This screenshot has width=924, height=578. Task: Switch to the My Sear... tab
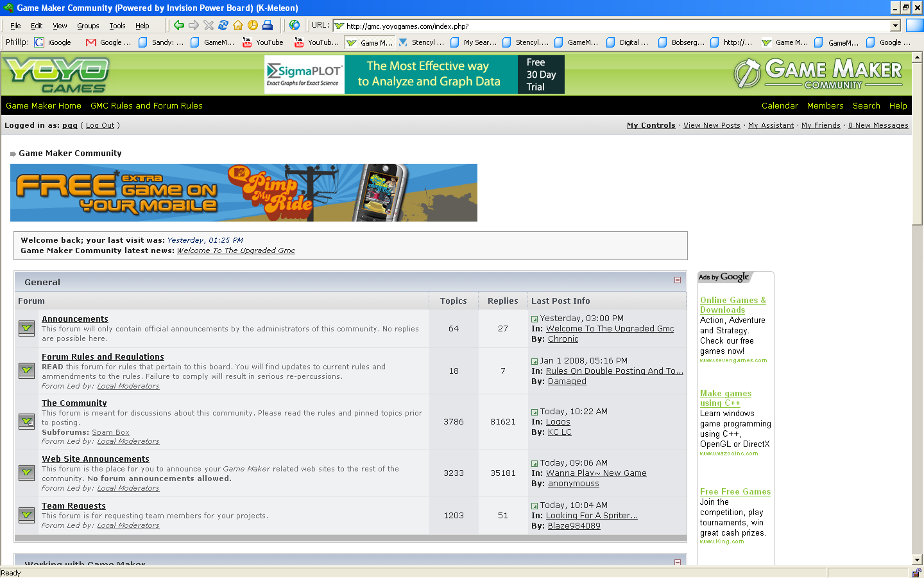click(x=474, y=42)
